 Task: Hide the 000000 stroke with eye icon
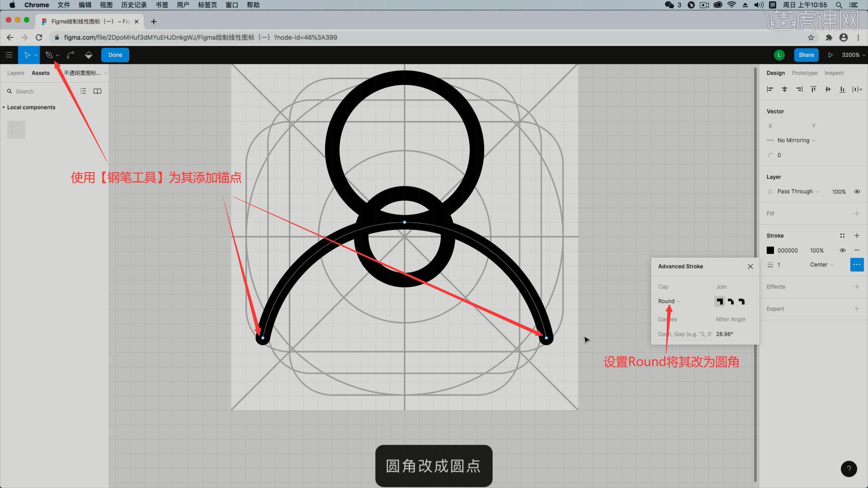pyautogui.click(x=842, y=250)
